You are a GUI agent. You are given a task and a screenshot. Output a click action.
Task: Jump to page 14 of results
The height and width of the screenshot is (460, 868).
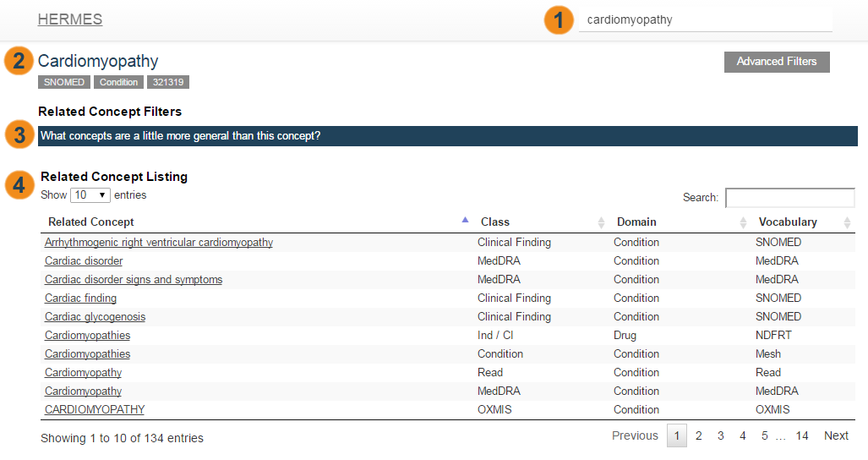tap(802, 436)
